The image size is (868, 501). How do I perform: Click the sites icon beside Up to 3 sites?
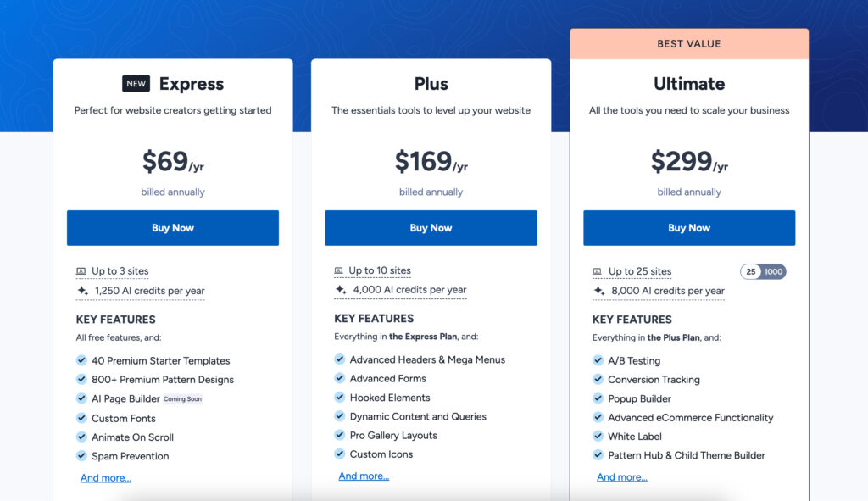coord(81,271)
